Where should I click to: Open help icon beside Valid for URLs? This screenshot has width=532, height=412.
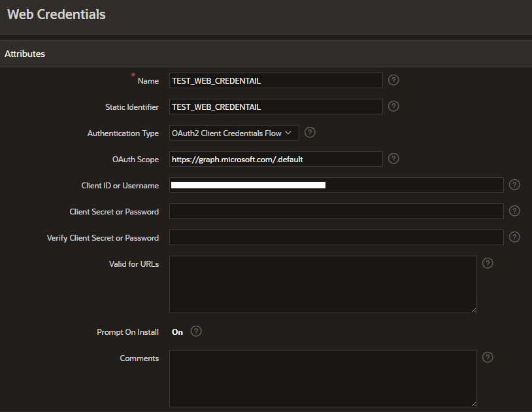pyautogui.click(x=488, y=263)
